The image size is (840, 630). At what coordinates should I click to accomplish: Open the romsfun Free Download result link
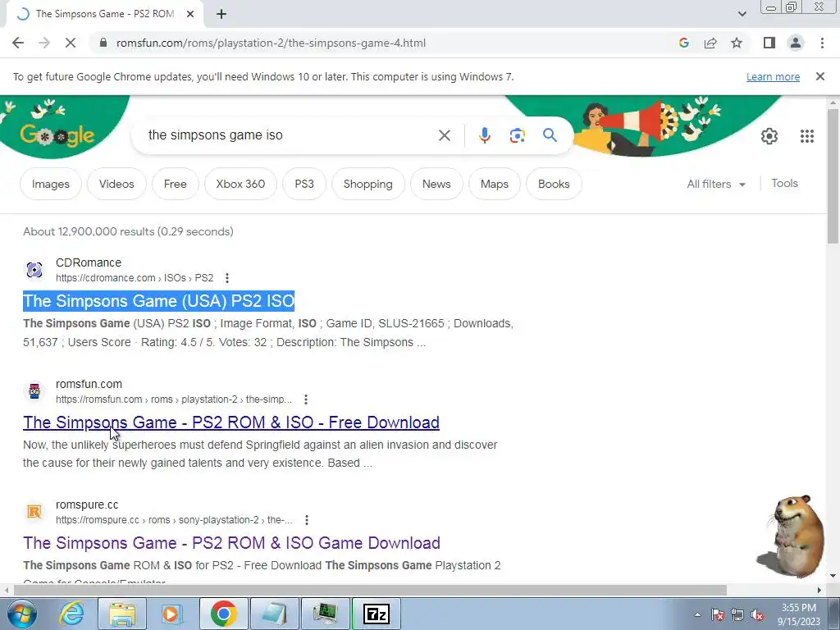[231, 422]
